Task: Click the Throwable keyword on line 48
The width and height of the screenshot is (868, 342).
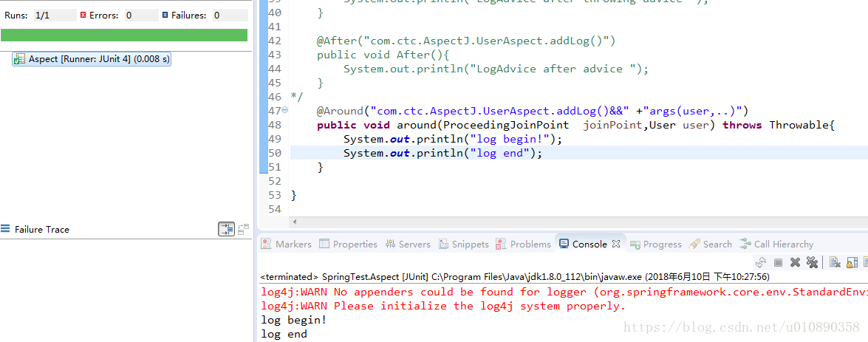Action: click(x=799, y=125)
